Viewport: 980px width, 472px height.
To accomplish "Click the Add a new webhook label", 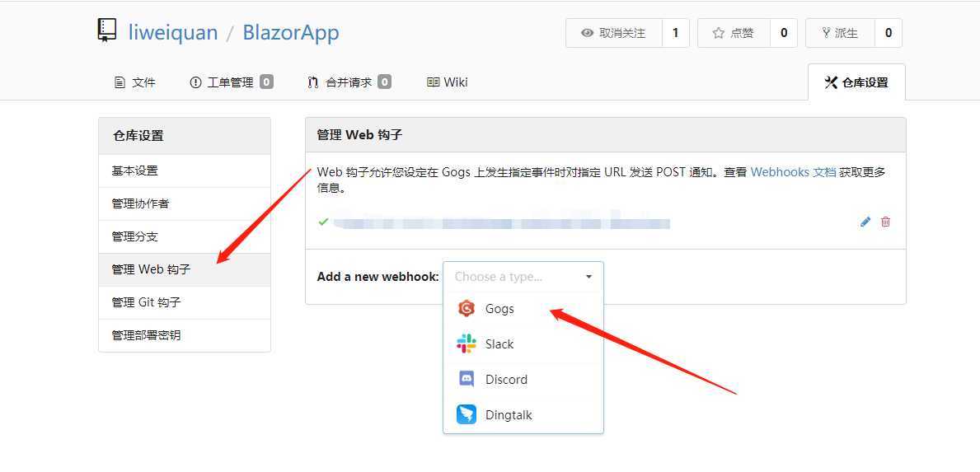I will (x=378, y=277).
